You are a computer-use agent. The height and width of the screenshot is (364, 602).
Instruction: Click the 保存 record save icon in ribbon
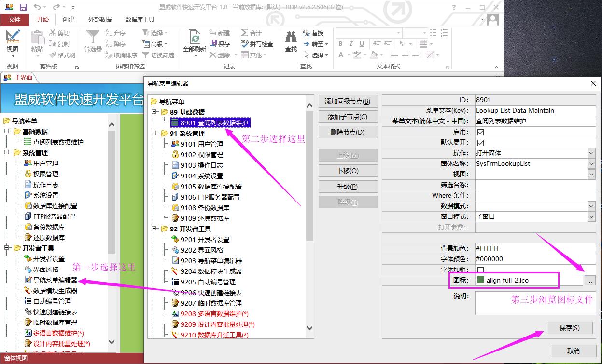[x=213, y=44]
